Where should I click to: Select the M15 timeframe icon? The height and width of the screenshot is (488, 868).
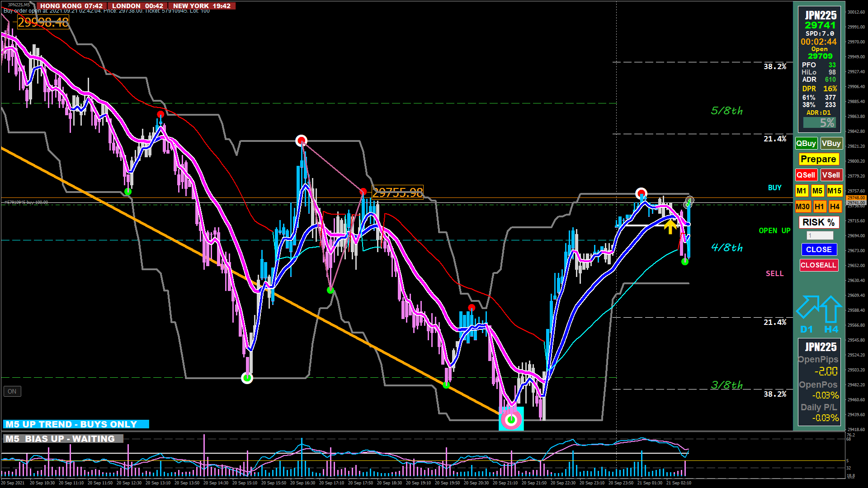click(834, 191)
